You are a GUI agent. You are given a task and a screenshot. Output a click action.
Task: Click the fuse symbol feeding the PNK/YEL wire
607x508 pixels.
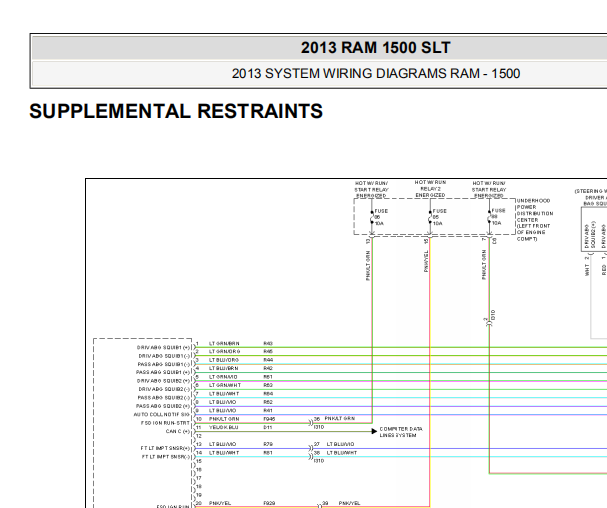pos(430,218)
